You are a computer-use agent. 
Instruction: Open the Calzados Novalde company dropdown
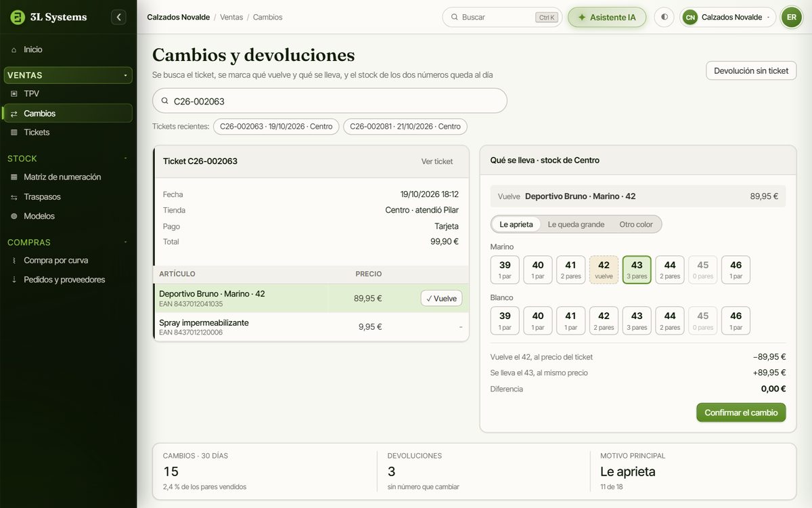[727, 17]
